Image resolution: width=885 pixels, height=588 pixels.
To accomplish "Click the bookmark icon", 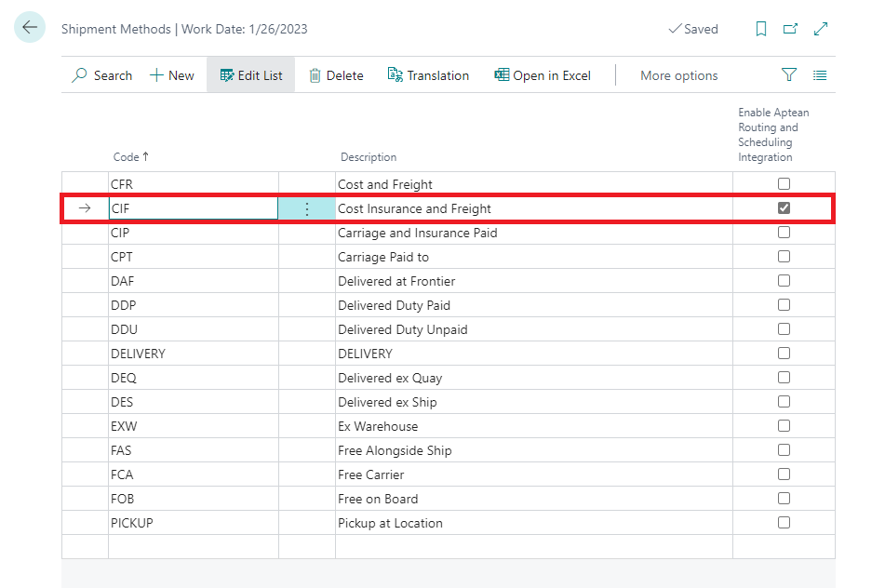I will (761, 29).
